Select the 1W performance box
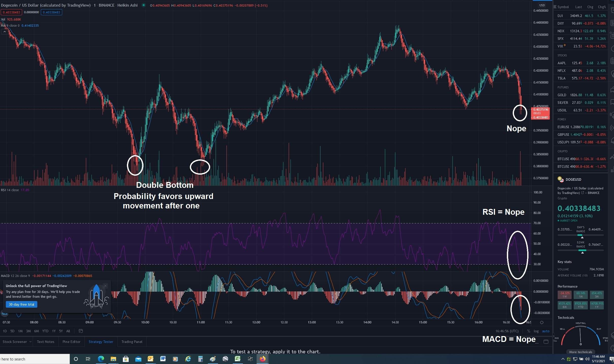Screen dimensions: 614x364 click(x=565, y=295)
